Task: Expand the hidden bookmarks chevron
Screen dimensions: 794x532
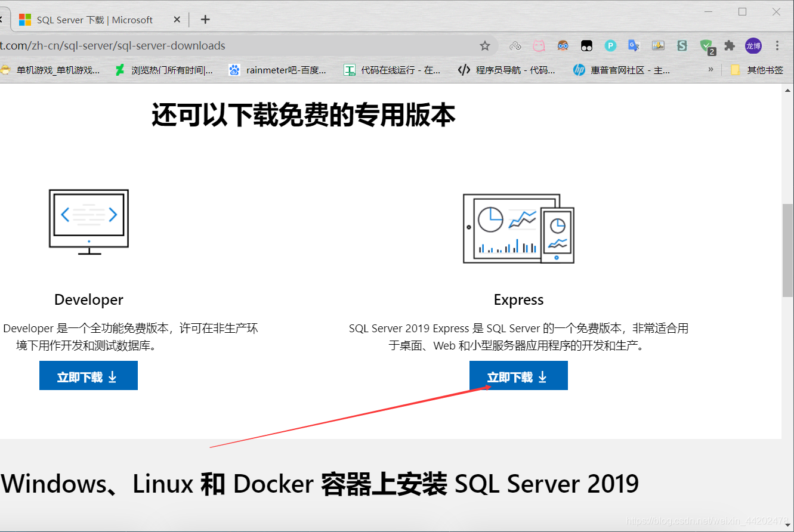Action: pos(710,70)
